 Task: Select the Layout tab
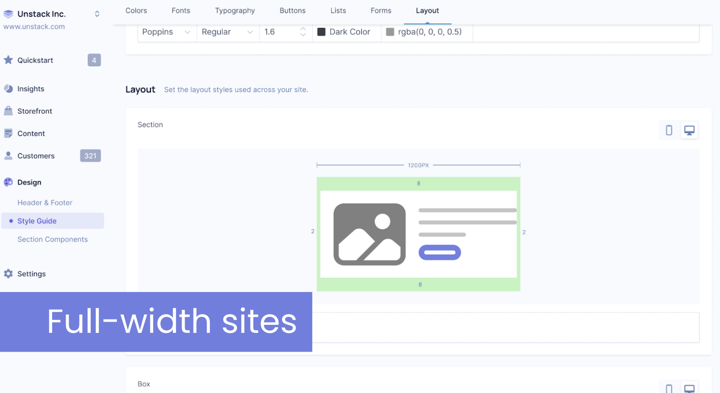point(427,11)
